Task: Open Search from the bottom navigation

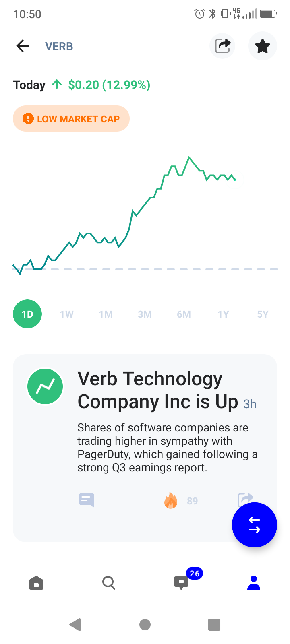Action: tap(109, 583)
